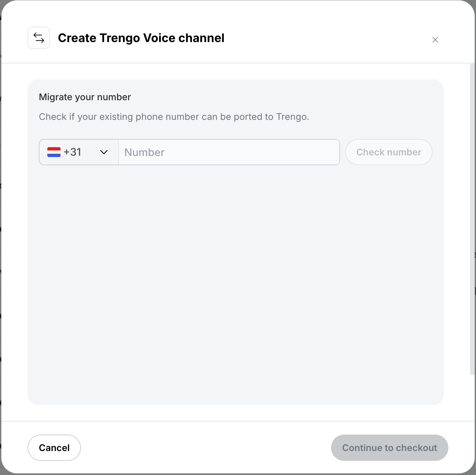Click the Netherlands flag icon
476x475 pixels.
54,152
